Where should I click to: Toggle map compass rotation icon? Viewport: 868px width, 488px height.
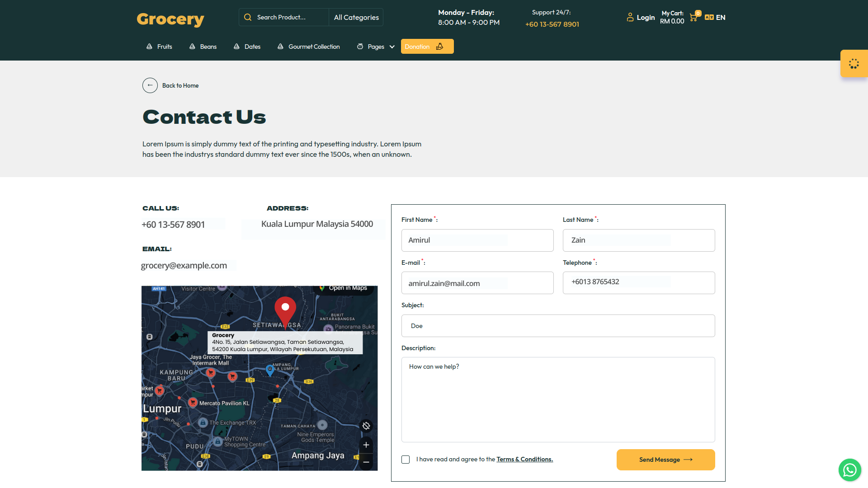click(x=366, y=426)
